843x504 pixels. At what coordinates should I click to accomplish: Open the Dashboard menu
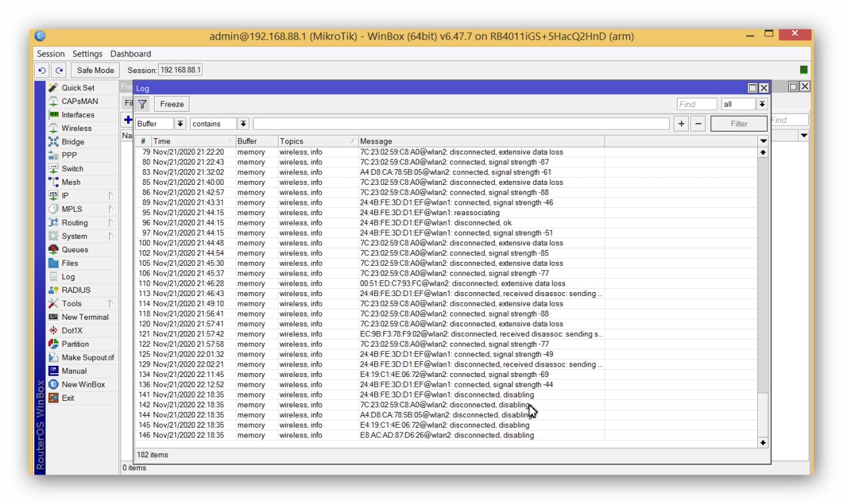click(130, 54)
